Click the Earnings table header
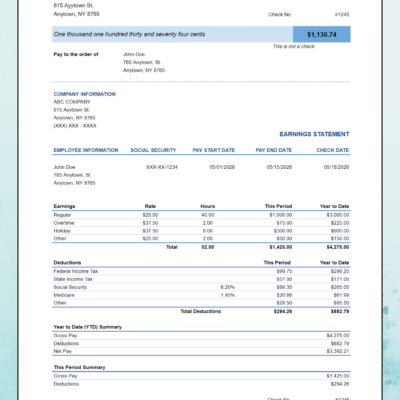The height and width of the screenshot is (400, 400). [64, 206]
